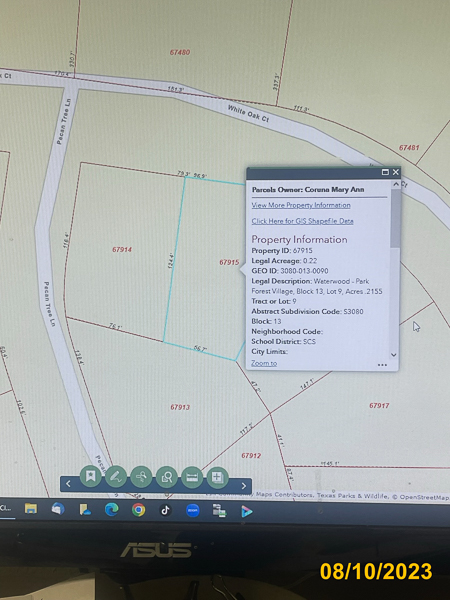The width and height of the screenshot is (450, 600).
Task: Show next widgets with right chevron
Action: (x=244, y=486)
